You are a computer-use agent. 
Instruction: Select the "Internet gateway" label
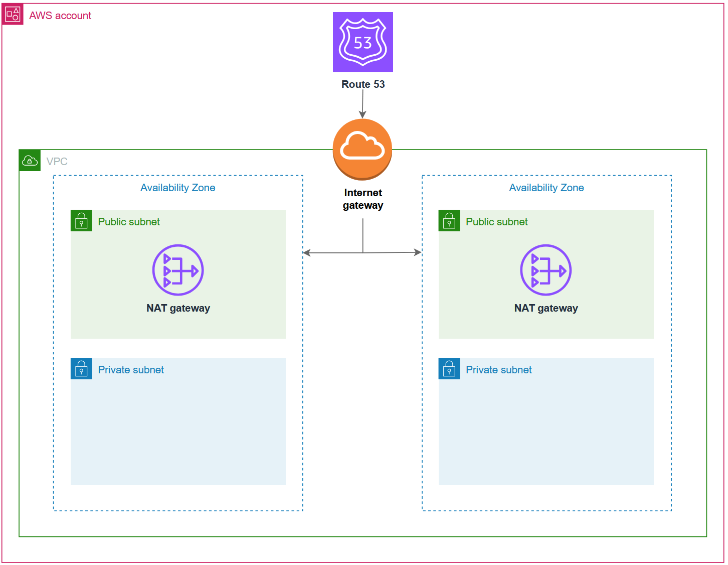pyautogui.click(x=363, y=199)
